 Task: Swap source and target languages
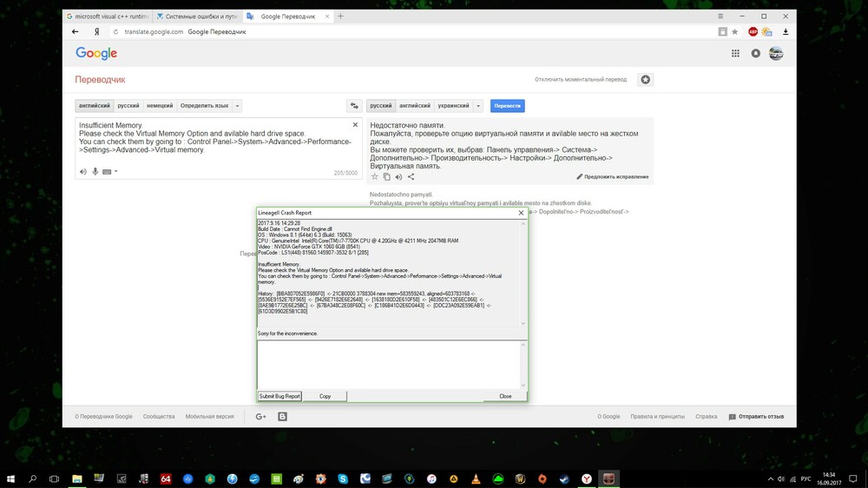tap(354, 106)
